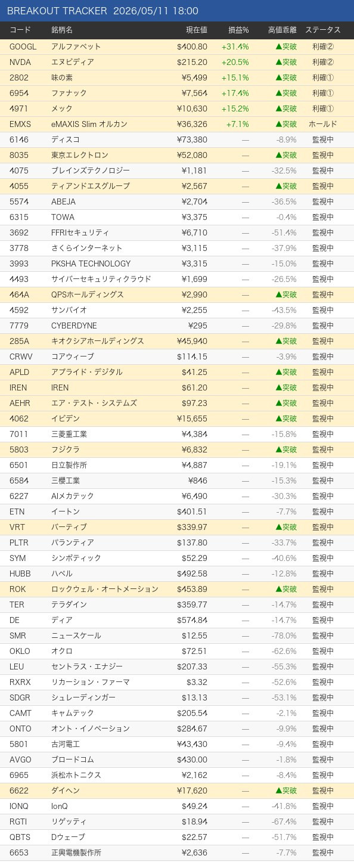
Task: Select PKSHA TECHNOLOGY name
Action: click(91, 263)
